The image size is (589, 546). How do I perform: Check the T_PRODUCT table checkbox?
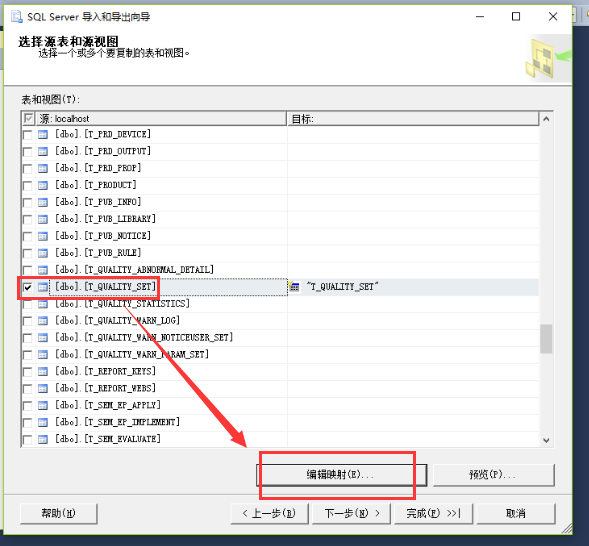27,186
